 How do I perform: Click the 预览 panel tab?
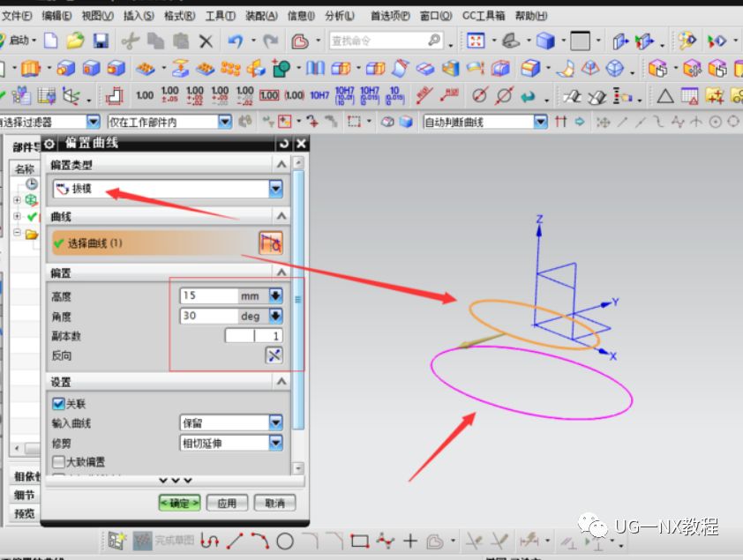25,513
